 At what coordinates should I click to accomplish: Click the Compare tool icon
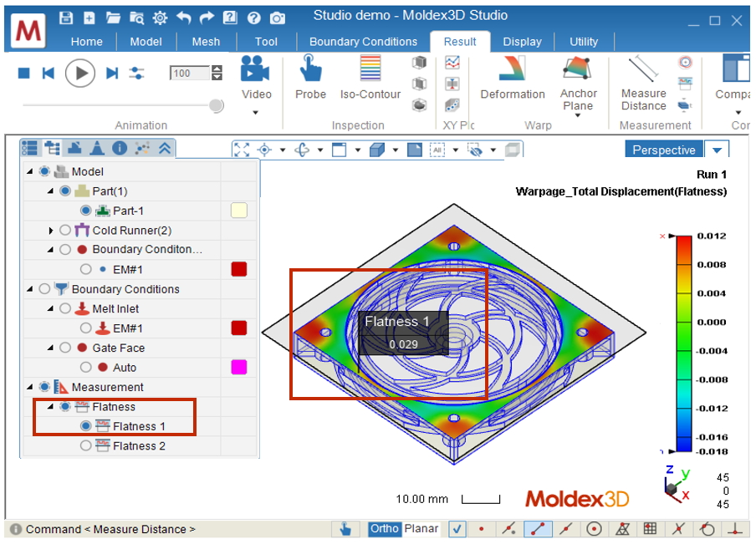click(x=735, y=68)
